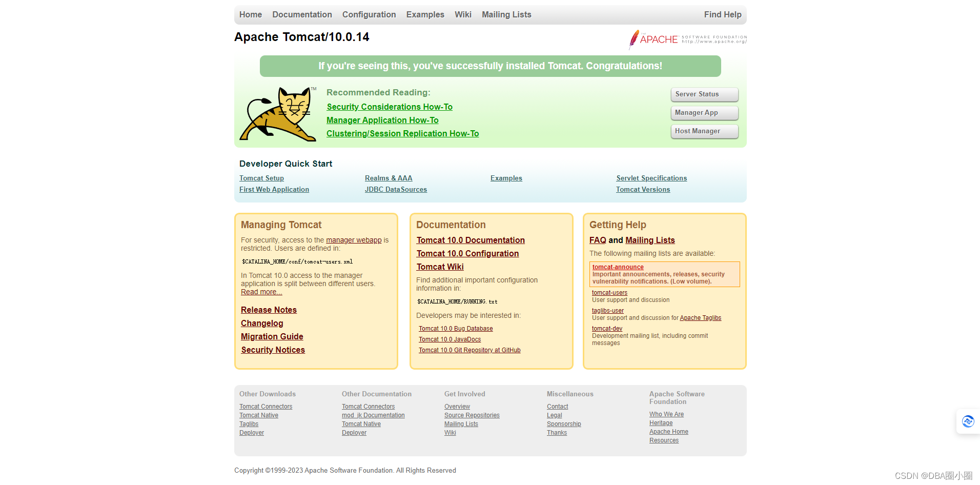Open Tomcat 10.0 Documentation link
The height and width of the screenshot is (485, 980).
click(471, 240)
